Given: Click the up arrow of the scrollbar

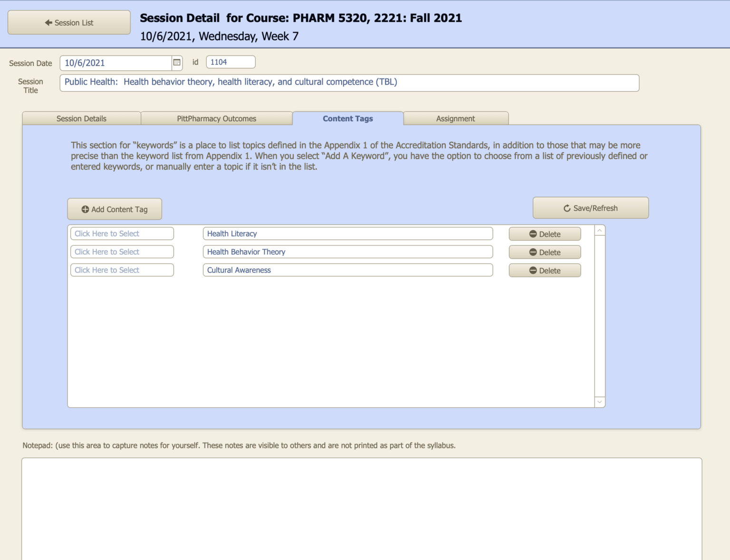Looking at the screenshot, I should (x=600, y=229).
